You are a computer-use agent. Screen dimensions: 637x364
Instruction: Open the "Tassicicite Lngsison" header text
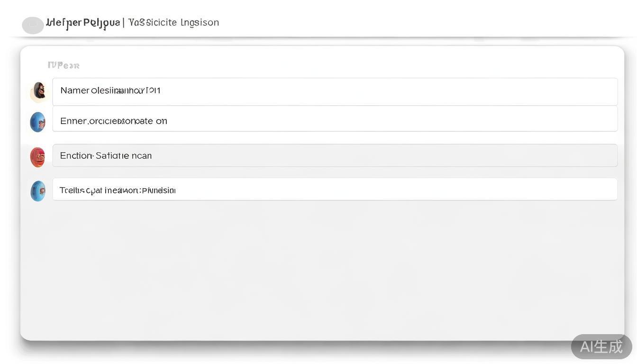[173, 23]
